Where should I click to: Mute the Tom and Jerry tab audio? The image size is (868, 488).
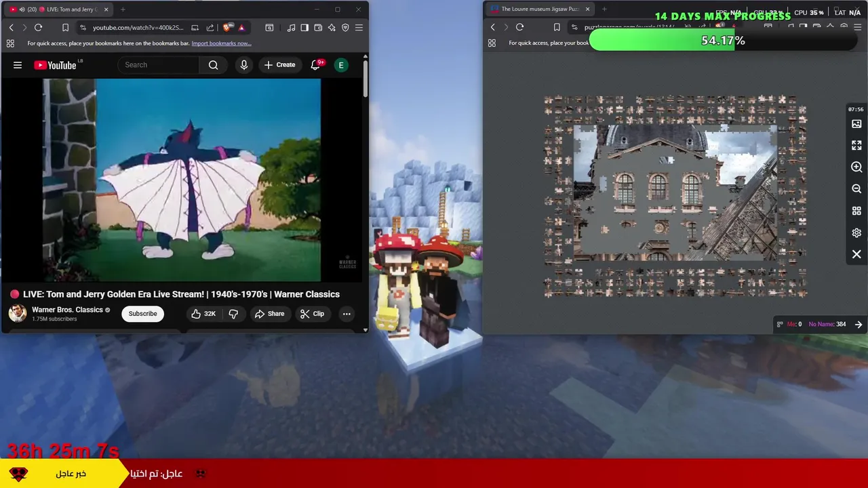pyautogui.click(x=22, y=9)
